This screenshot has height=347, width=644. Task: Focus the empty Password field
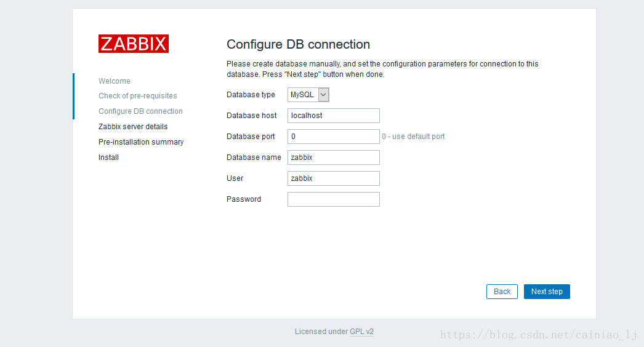click(334, 199)
